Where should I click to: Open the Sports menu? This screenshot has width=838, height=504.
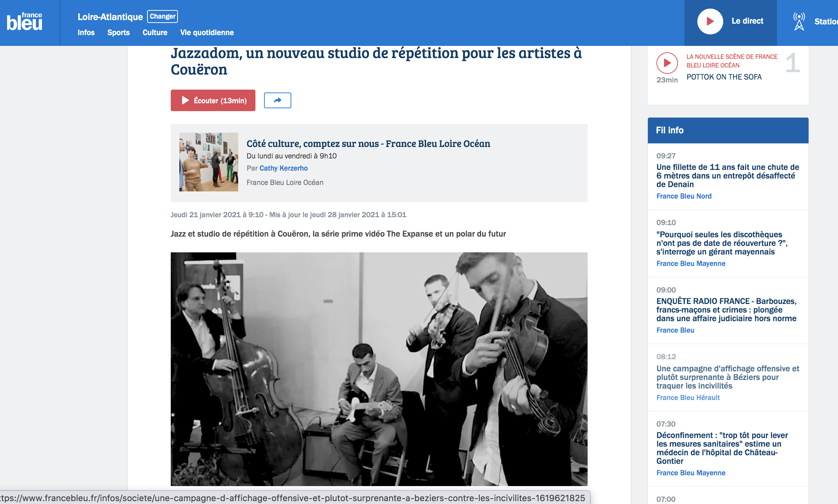point(118,33)
